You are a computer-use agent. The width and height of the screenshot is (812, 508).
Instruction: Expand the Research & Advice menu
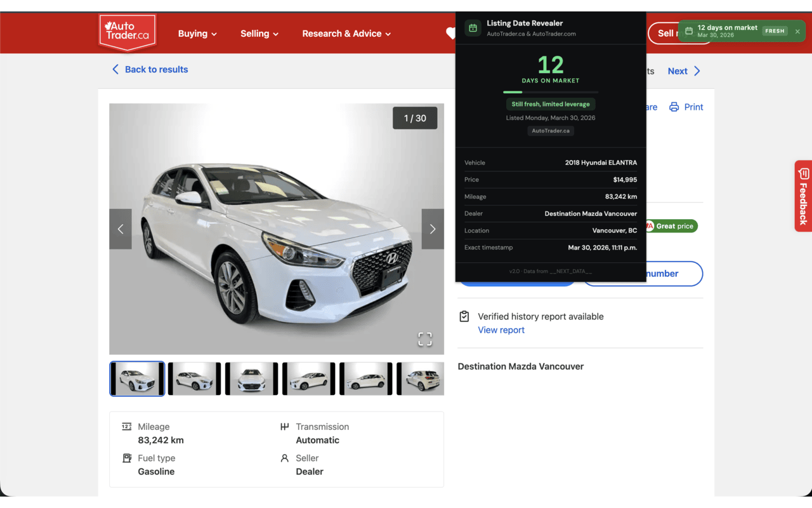click(346, 34)
